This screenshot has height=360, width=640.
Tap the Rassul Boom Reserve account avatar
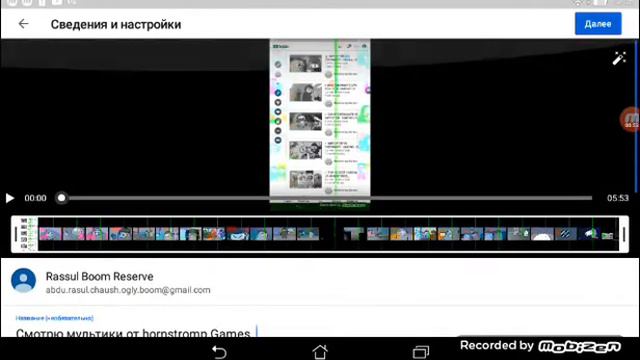(23, 280)
